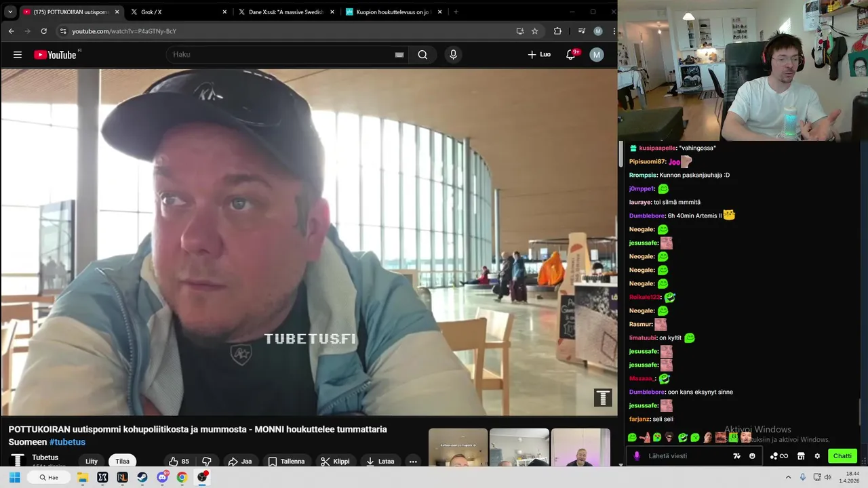Image resolution: width=868 pixels, height=488 pixels.
Task: Click the #tubetus hashtag link
Action: [x=67, y=443]
